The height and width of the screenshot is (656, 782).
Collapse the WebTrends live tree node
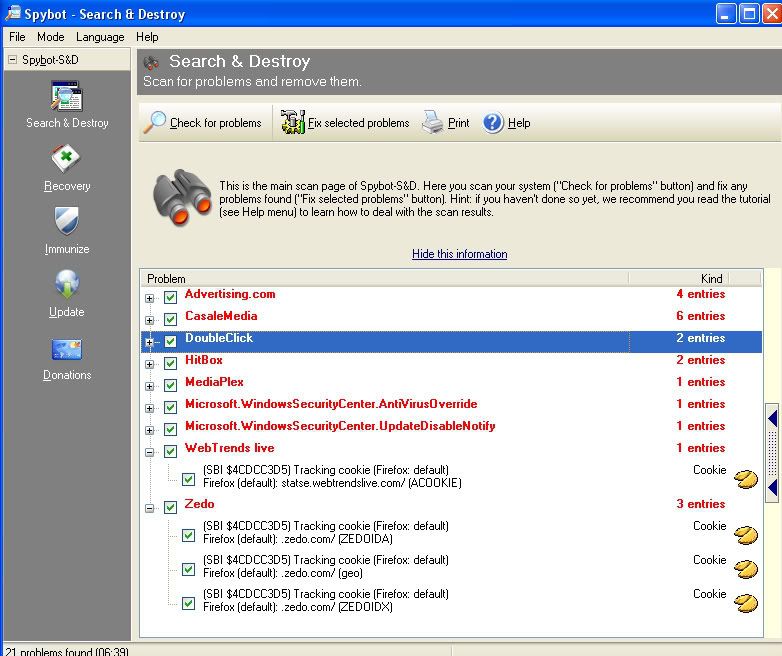tap(149, 452)
